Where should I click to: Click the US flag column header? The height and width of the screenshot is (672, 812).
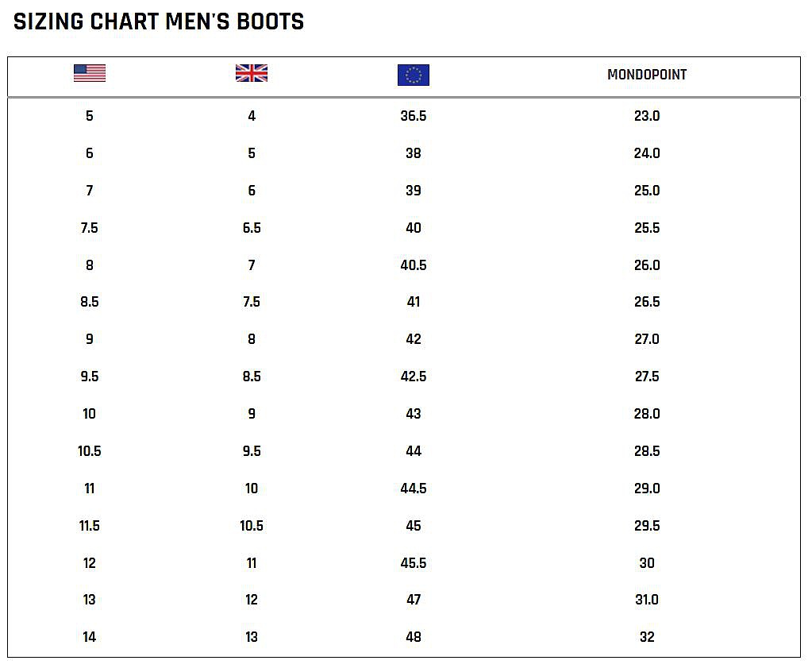coord(90,74)
